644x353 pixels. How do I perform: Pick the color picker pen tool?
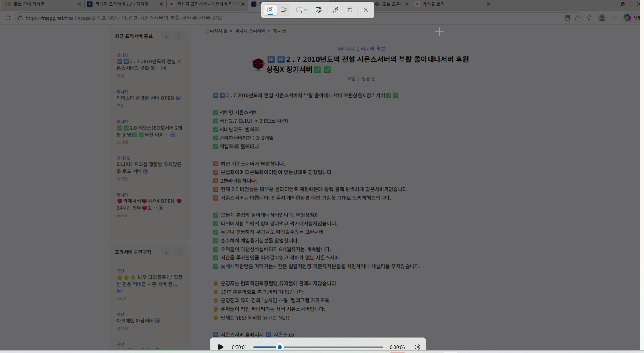[x=336, y=10]
